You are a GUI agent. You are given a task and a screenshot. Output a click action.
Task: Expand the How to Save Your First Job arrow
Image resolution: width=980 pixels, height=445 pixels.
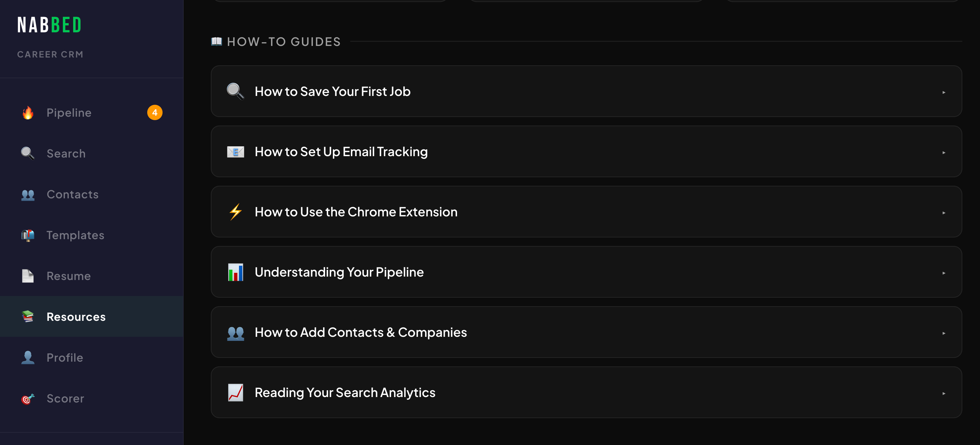click(x=944, y=92)
